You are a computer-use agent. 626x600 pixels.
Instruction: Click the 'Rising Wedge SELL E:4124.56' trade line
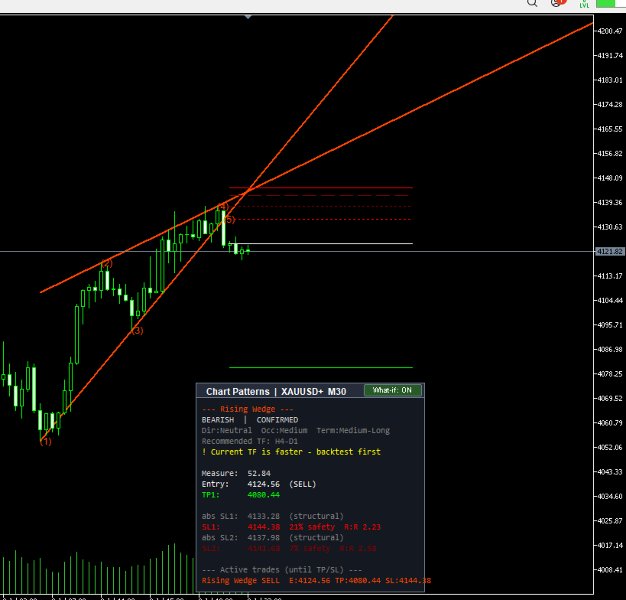[316, 580]
